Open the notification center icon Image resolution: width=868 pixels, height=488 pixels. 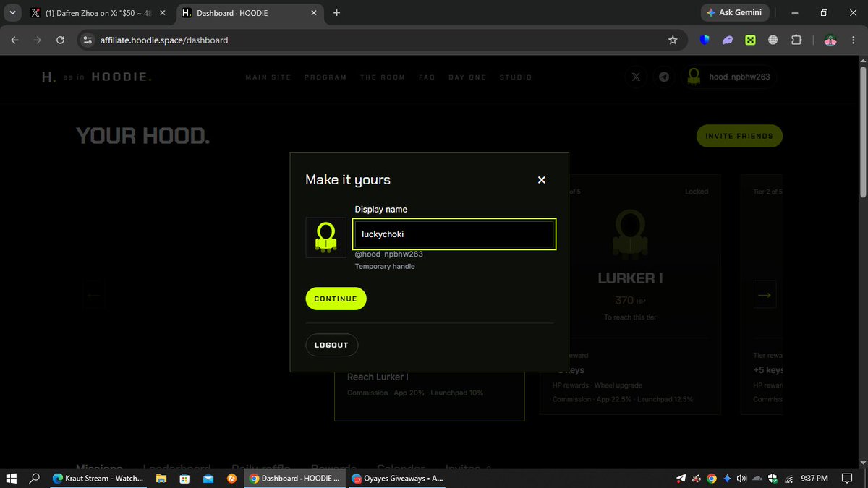point(847,479)
